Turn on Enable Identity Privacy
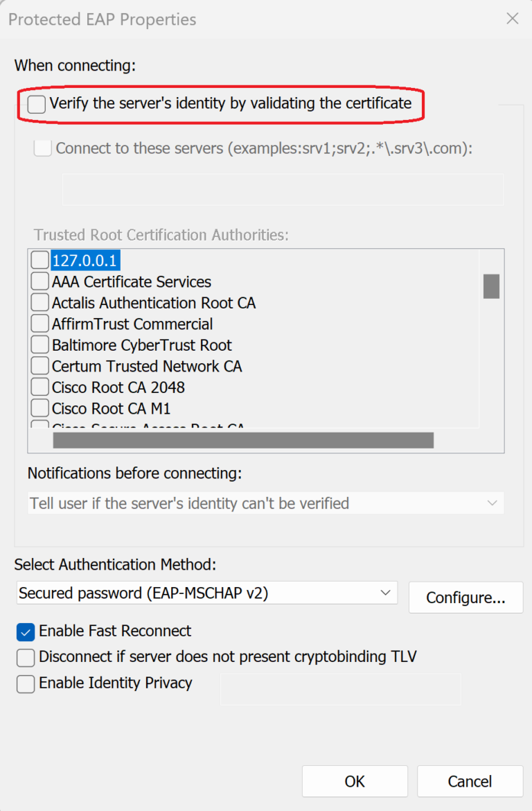 [x=26, y=683]
